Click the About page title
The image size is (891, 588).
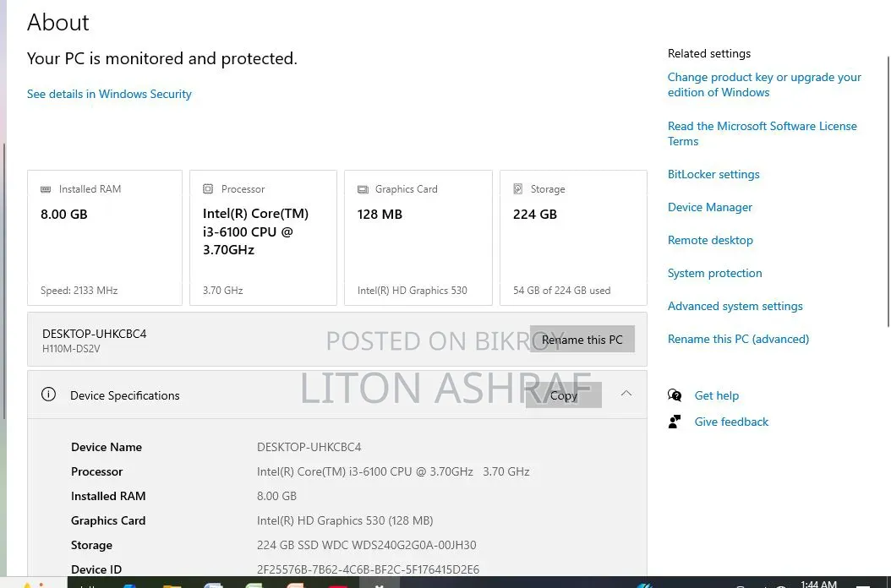[x=58, y=22]
